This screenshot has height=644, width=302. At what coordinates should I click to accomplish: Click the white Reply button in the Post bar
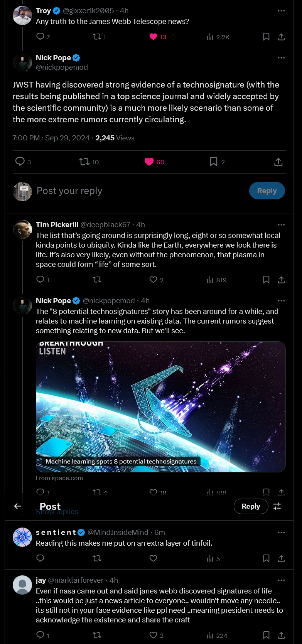(x=251, y=506)
